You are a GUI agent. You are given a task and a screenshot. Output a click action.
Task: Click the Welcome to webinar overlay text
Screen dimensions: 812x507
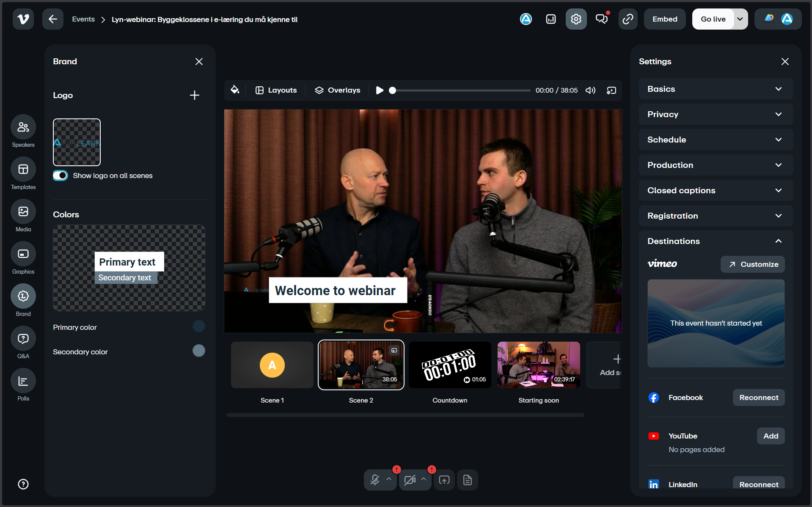338,290
